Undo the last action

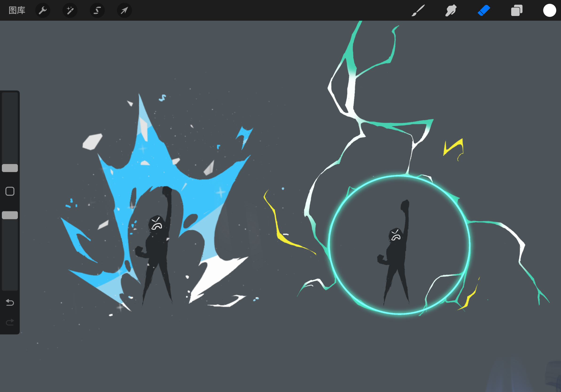tap(10, 302)
